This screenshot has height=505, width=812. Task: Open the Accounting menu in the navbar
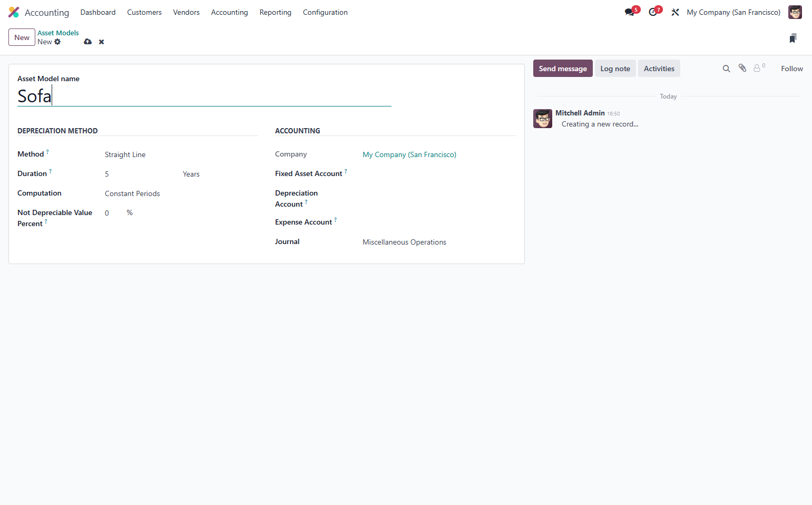pyautogui.click(x=230, y=12)
